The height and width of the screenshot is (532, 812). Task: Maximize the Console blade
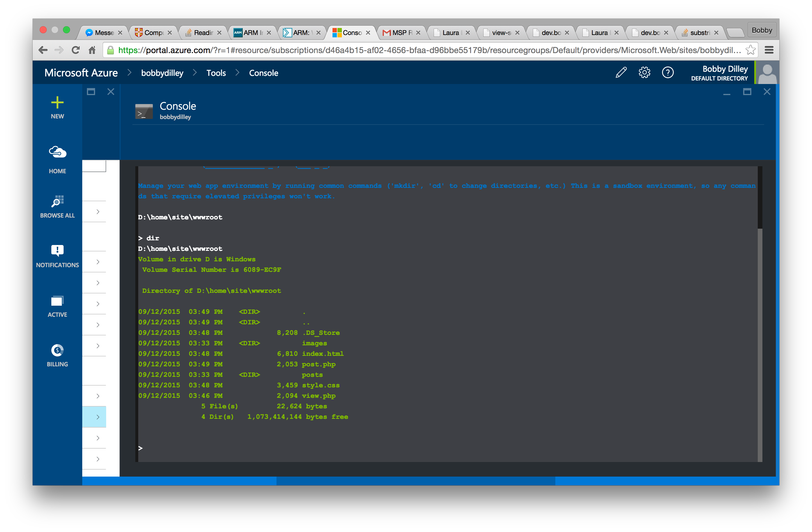pyautogui.click(x=747, y=92)
